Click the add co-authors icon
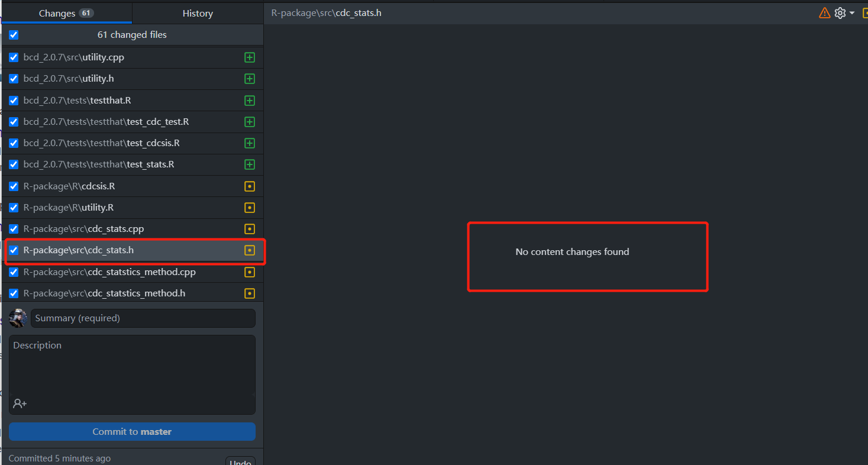The width and height of the screenshot is (868, 465). (x=20, y=403)
